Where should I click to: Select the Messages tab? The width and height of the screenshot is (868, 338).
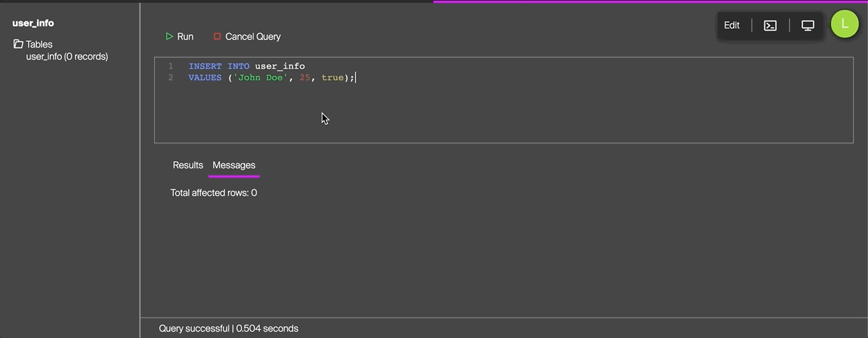(x=234, y=165)
